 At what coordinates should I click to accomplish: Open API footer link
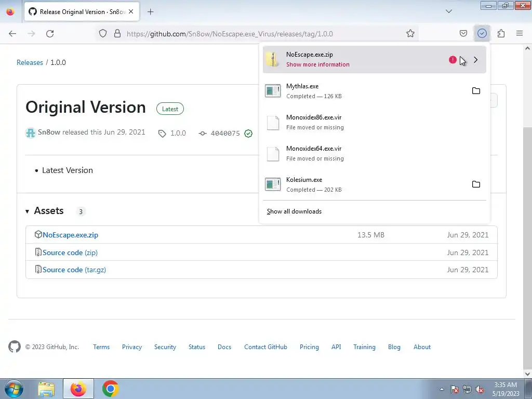336,347
